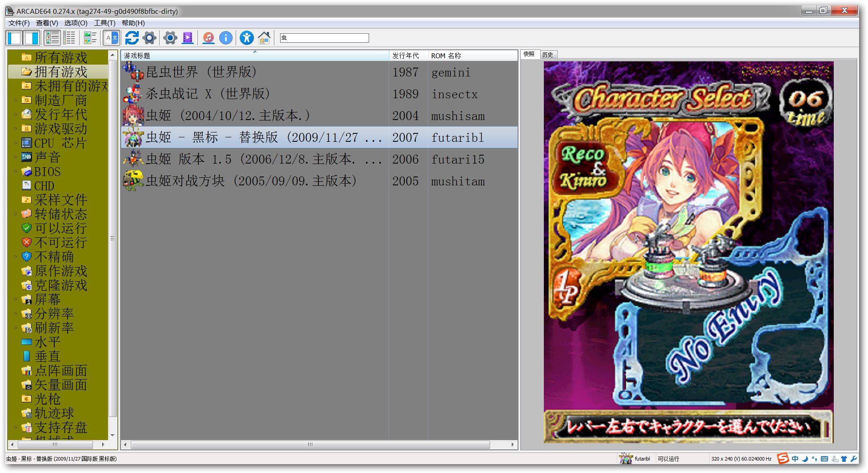Click the 采样文件 folder icon
The width and height of the screenshot is (868, 473).
(x=27, y=200)
